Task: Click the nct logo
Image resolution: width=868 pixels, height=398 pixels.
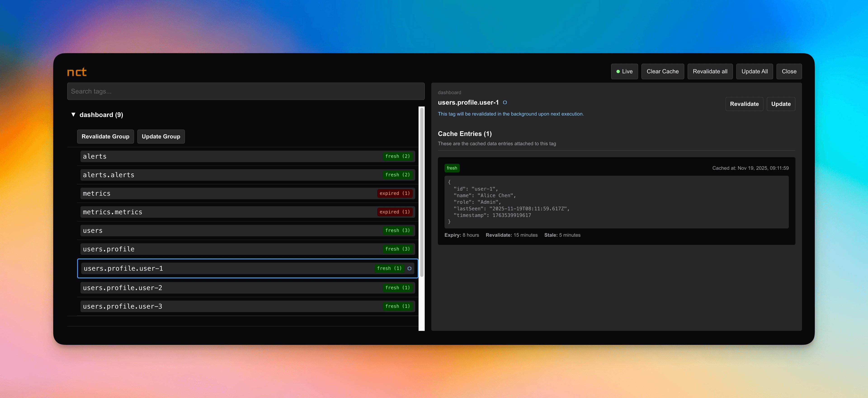Action: coord(76,71)
